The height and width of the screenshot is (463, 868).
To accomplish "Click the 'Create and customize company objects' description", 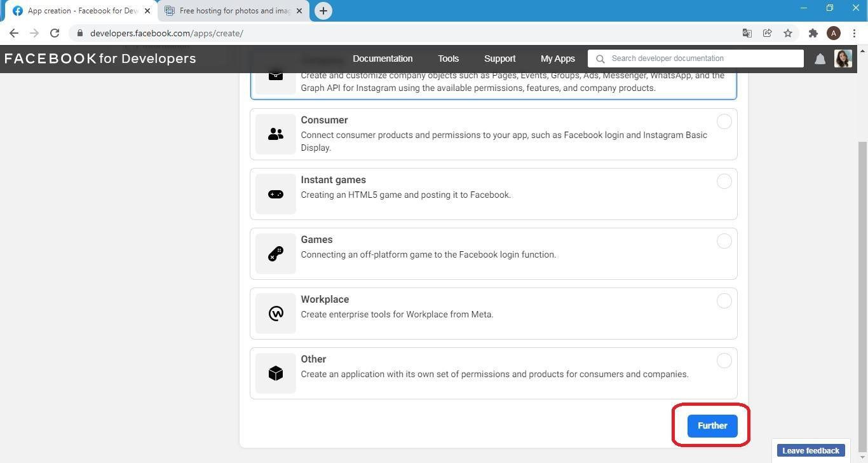I will (x=512, y=81).
